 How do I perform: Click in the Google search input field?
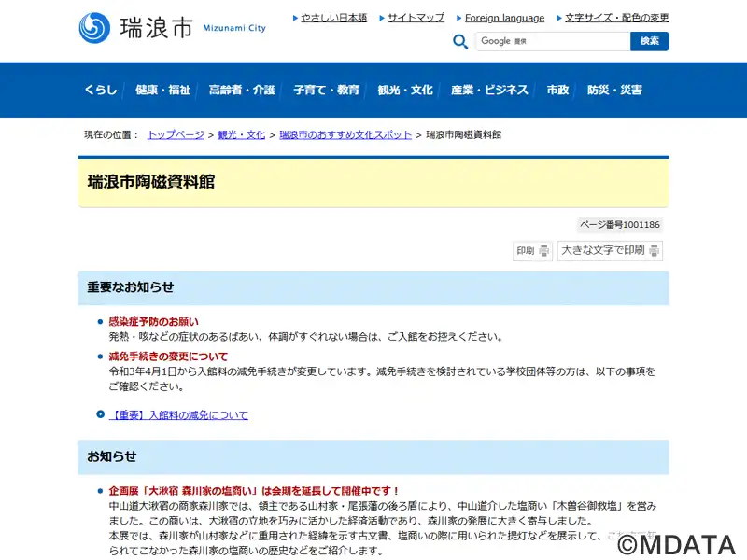(553, 41)
